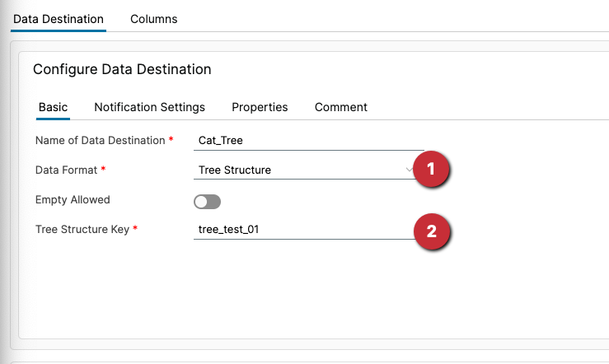Click the Empty Allowed label
Image resolution: width=609 pixels, height=364 pixels.
tap(73, 199)
